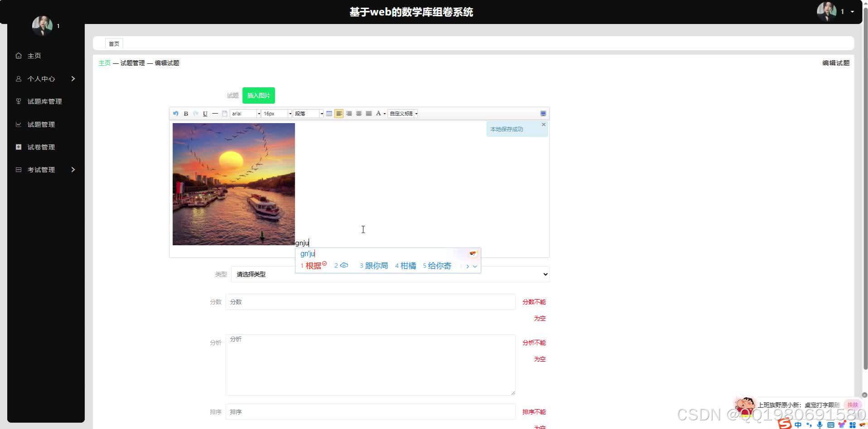Click the 插入图片 green button
868x429 pixels.
coord(258,95)
